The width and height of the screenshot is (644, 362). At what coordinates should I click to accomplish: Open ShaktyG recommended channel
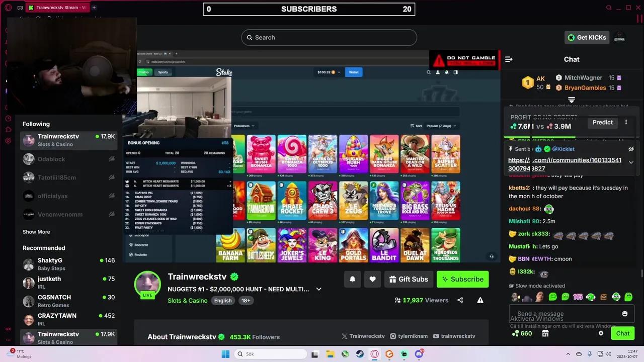point(68,264)
